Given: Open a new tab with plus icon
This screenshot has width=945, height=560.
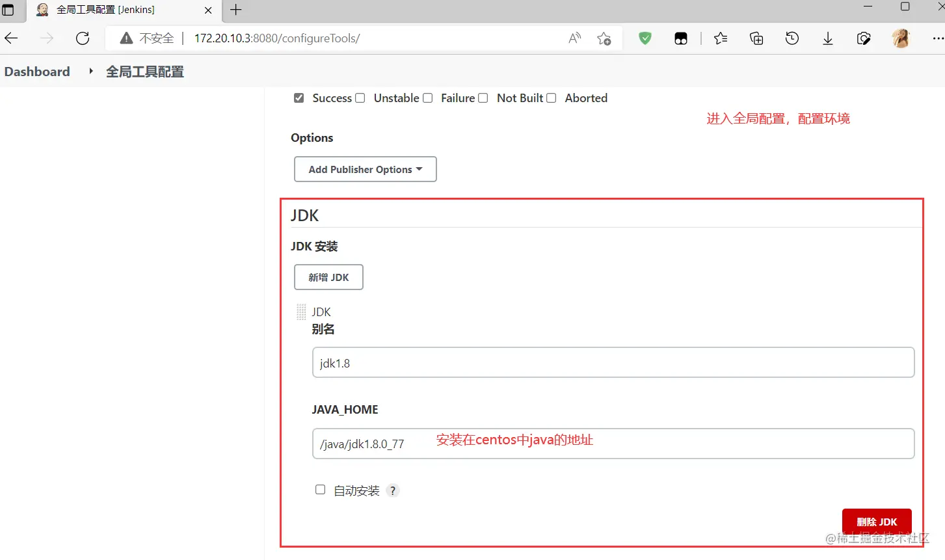Looking at the screenshot, I should (x=235, y=10).
